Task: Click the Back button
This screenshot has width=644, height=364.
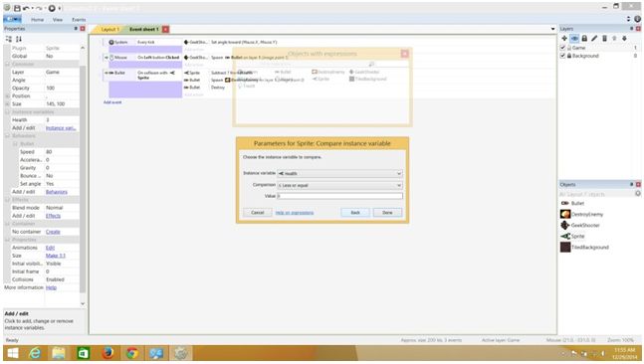Action: pos(355,213)
